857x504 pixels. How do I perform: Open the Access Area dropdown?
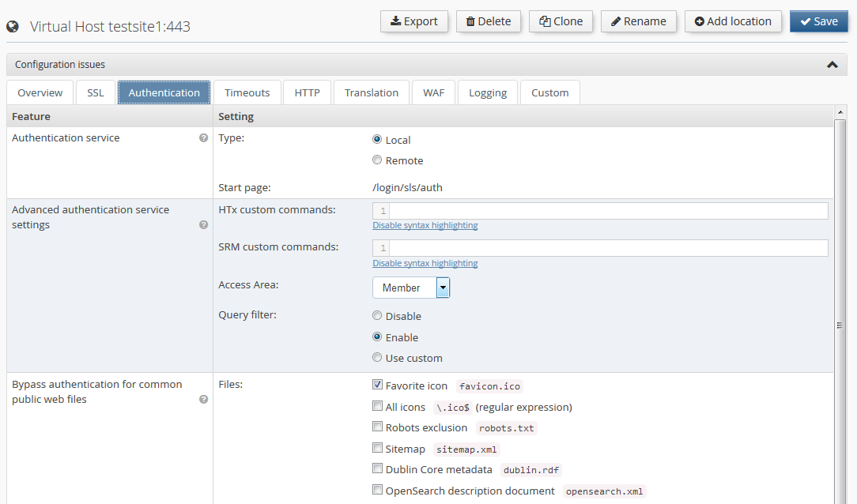click(x=443, y=288)
